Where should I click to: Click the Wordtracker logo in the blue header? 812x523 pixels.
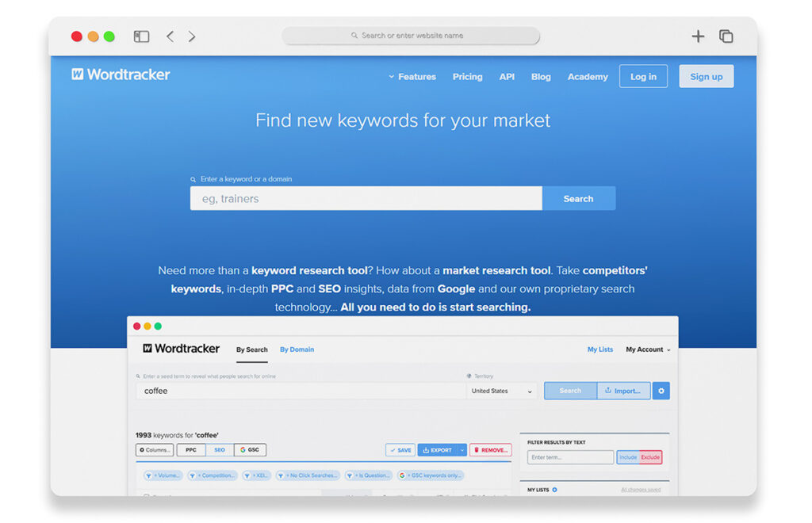coord(121,74)
